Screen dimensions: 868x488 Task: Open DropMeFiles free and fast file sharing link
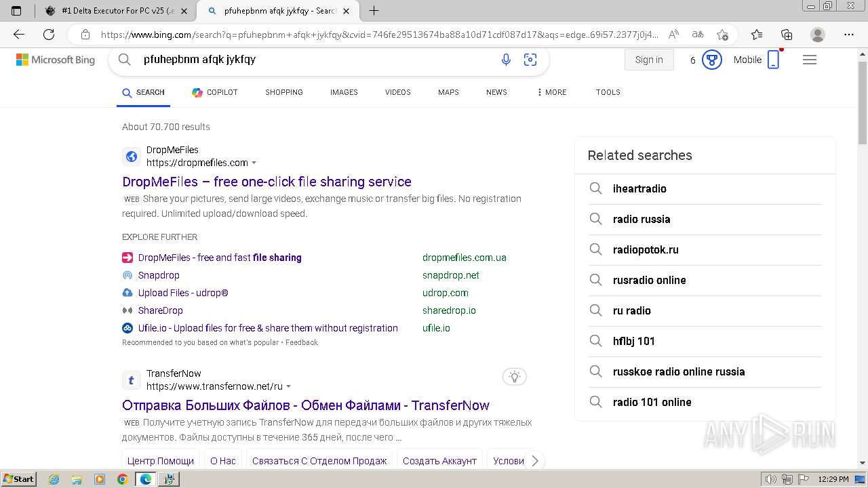click(x=220, y=258)
